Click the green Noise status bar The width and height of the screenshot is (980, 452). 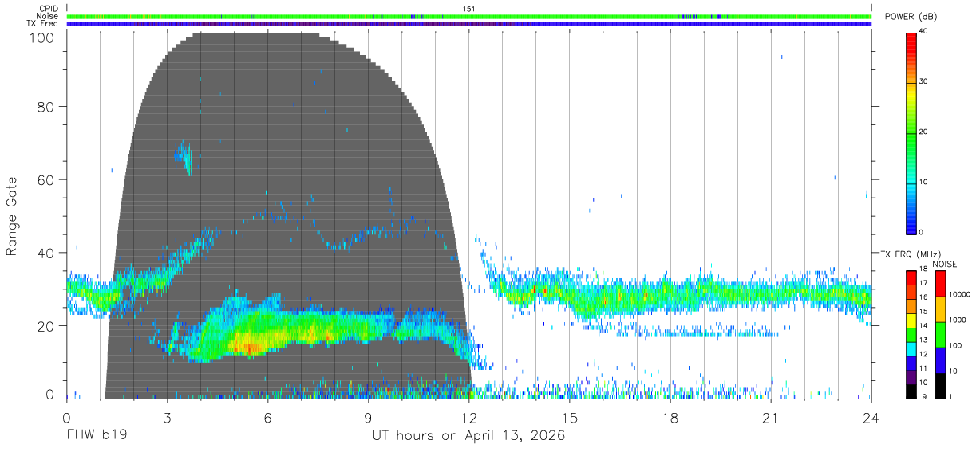(x=469, y=16)
